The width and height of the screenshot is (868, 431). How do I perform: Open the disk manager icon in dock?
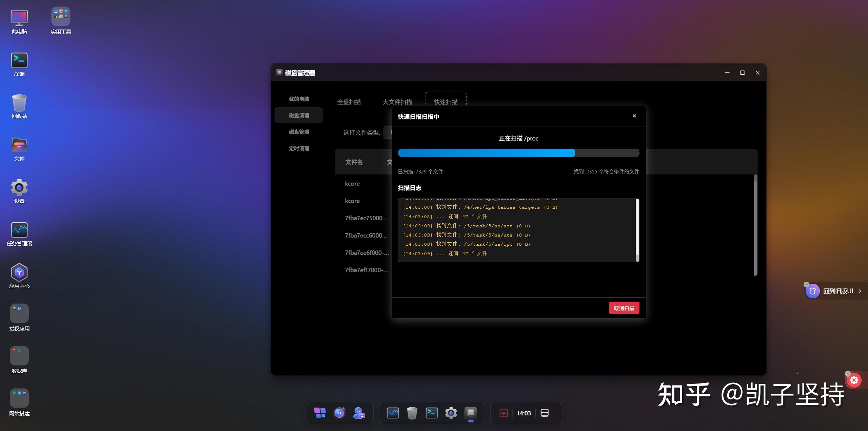[x=471, y=413]
